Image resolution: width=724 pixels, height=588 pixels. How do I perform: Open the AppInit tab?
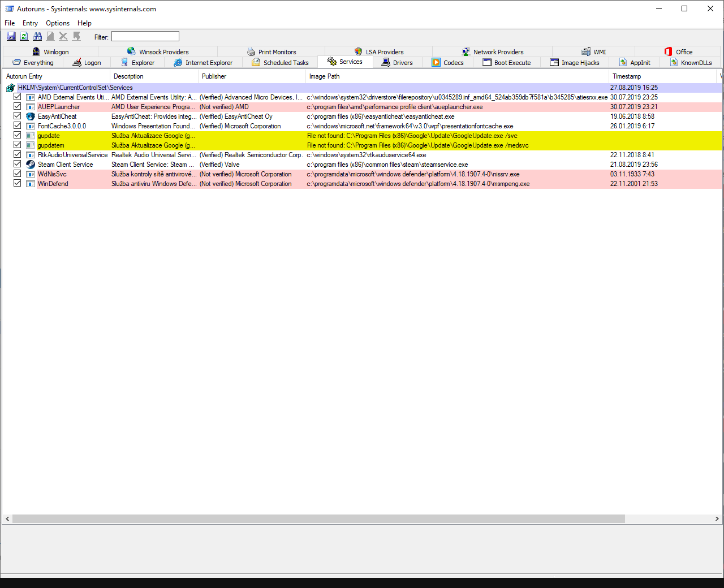(635, 63)
